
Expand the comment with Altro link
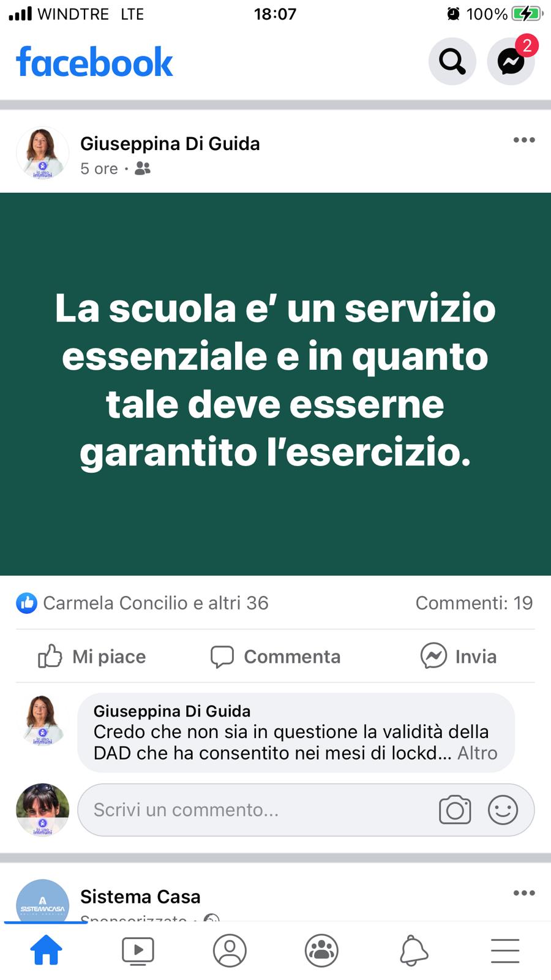[x=478, y=753]
